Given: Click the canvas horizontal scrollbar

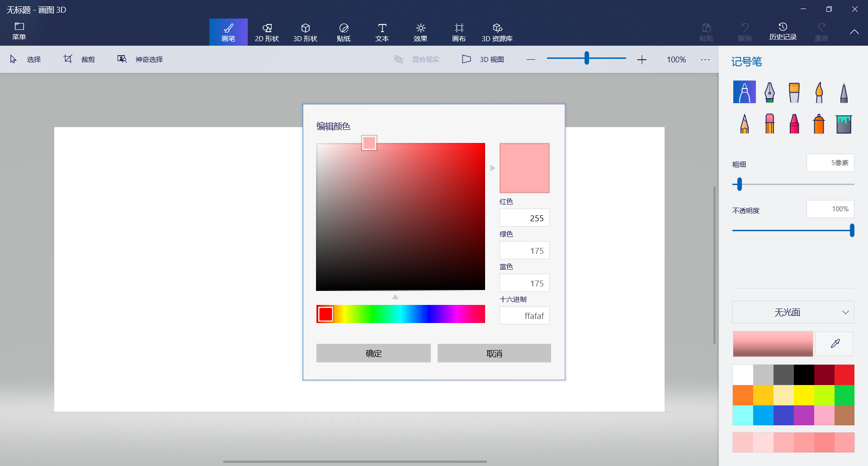Looking at the screenshot, I should pos(355,461).
